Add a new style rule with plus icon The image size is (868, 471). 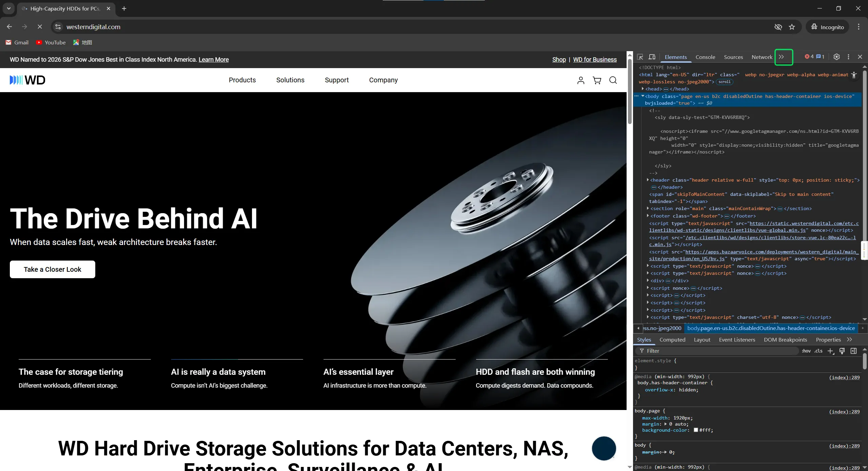click(830, 351)
